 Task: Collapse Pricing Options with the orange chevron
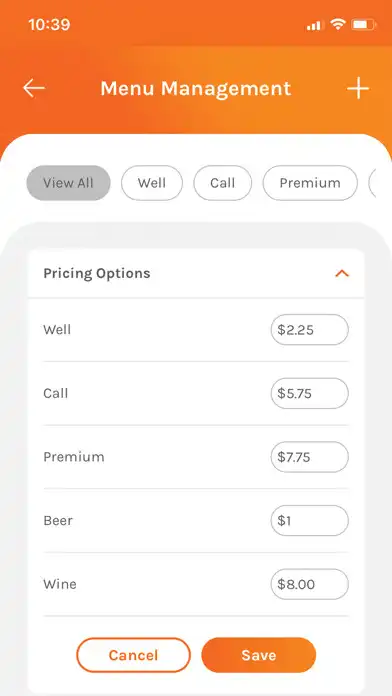point(342,274)
